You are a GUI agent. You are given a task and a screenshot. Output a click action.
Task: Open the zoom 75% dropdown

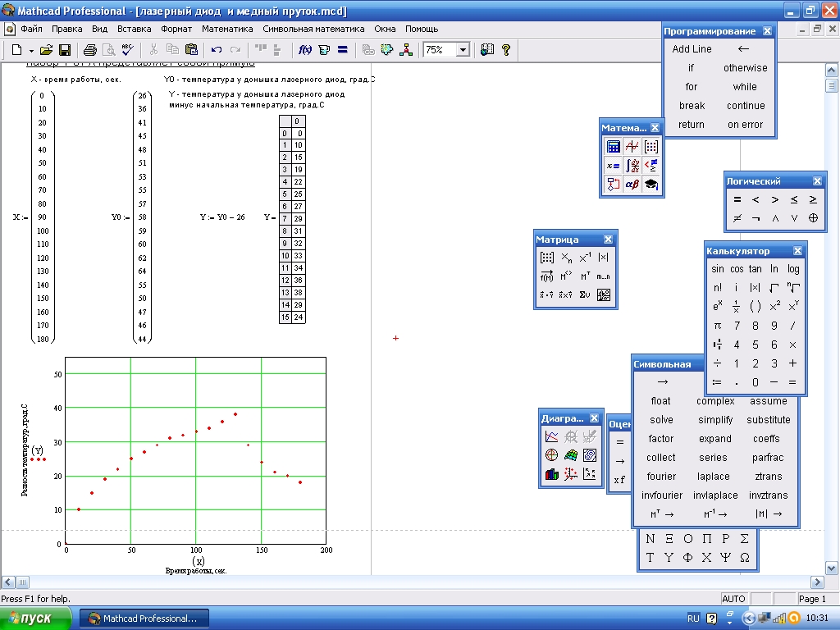coord(463,50)
